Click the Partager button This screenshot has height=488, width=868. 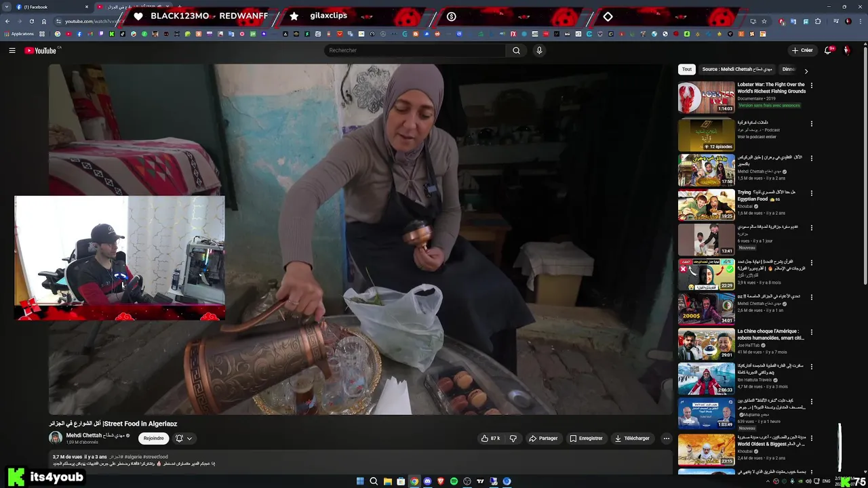[543, 439]
